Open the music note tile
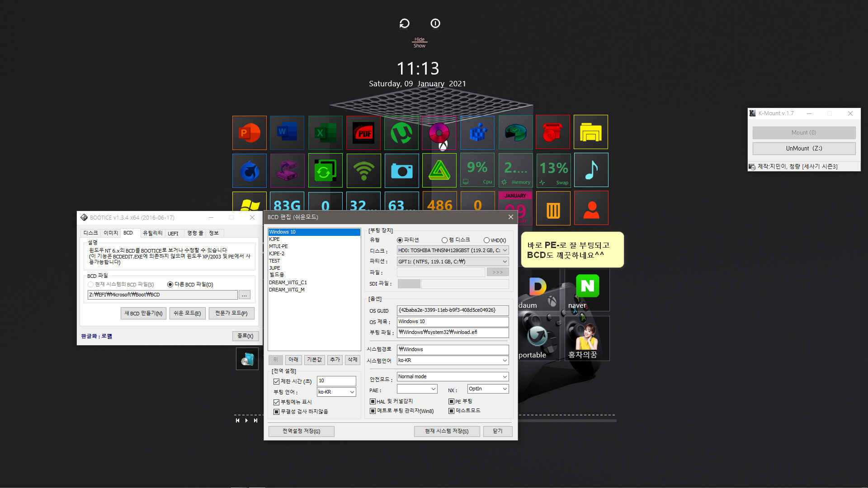The width and height of the screenshot is (868, 488). (x=591, y=170)
